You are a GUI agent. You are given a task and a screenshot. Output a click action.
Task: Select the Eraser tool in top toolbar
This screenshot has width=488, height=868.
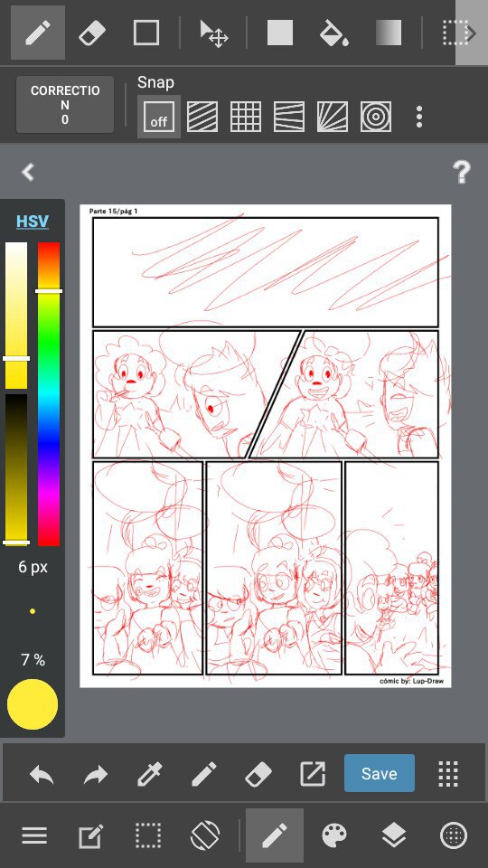pyautogui.click(x=92, y=33)
